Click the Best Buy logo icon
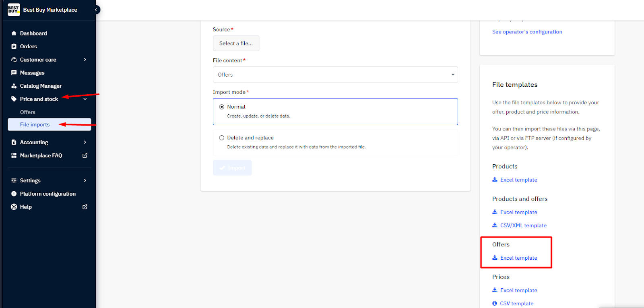 14,10
